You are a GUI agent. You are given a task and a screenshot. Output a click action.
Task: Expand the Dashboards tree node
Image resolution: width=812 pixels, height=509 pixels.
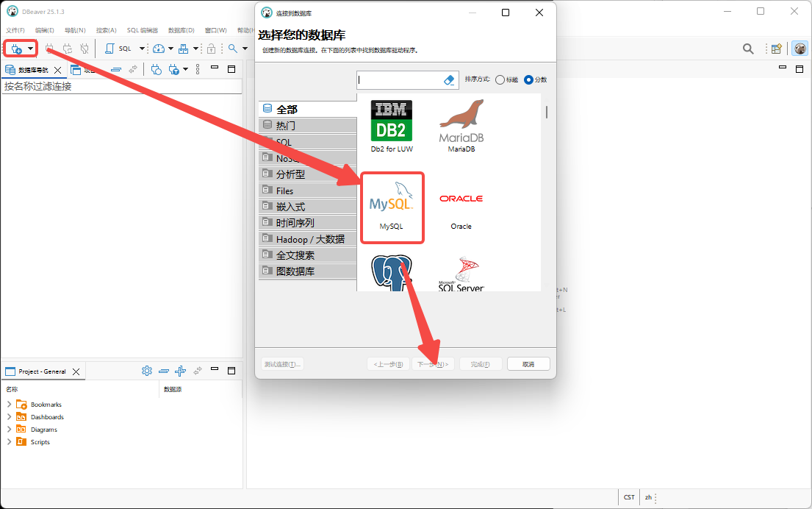[x=9, y=417]
